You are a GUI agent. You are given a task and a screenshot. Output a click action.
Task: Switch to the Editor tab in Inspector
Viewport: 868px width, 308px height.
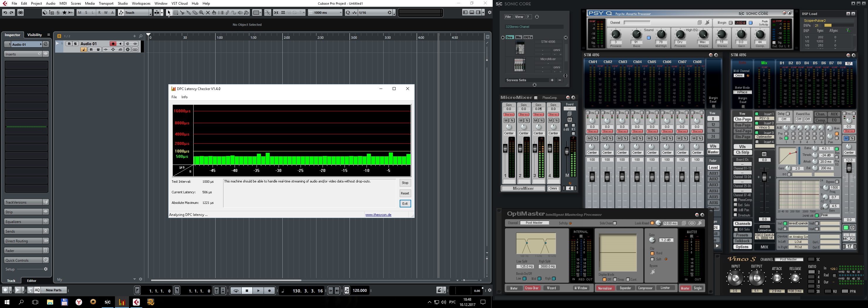pyautogui.click(x=32, y=281)
